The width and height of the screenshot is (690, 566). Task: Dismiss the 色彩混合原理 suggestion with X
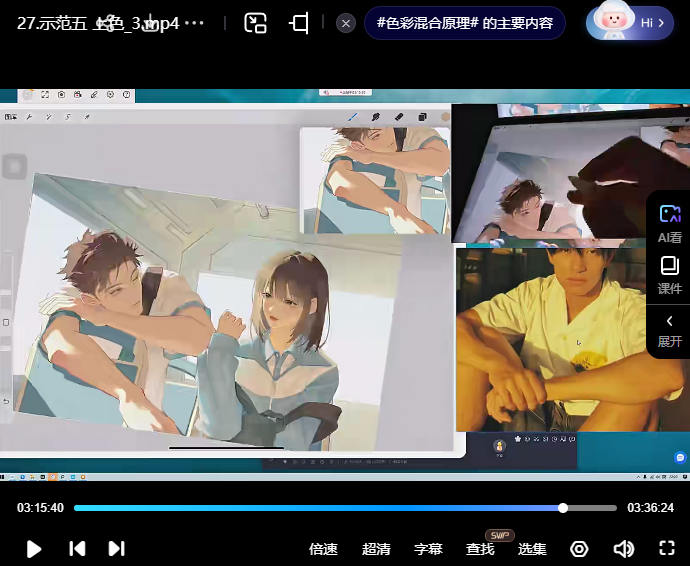click(345, 23)
